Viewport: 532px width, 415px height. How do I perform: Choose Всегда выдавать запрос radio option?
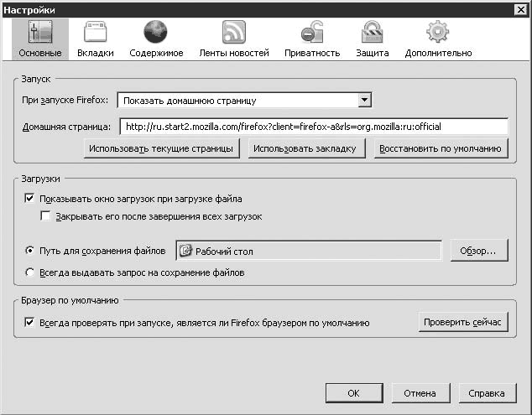pos(30,272)
